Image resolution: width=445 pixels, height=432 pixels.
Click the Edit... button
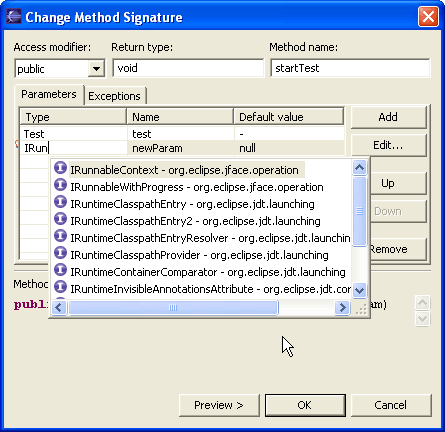(388, 145)
